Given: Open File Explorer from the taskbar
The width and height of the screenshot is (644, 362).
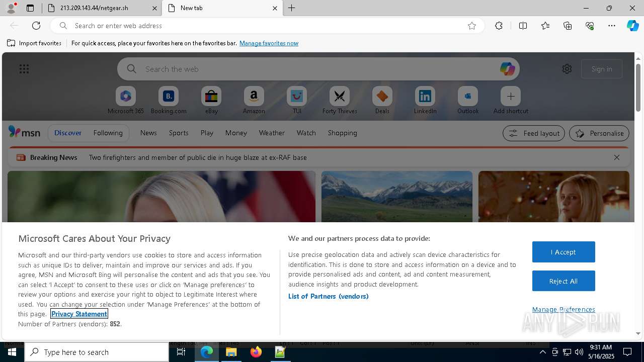Looking at the screenshot, I should point(231,352).
